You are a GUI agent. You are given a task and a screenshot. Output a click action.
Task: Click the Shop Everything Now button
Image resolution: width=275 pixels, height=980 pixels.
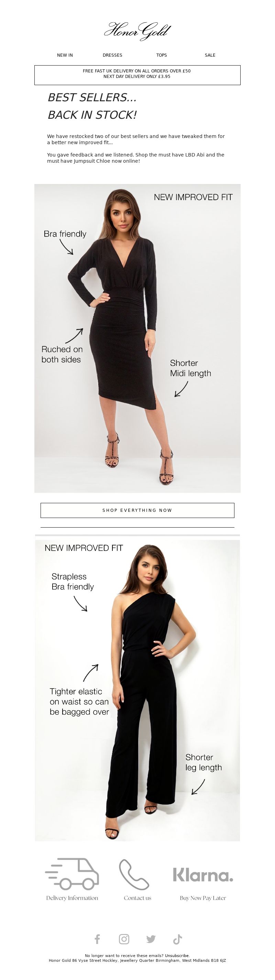(x=137, y=510)
